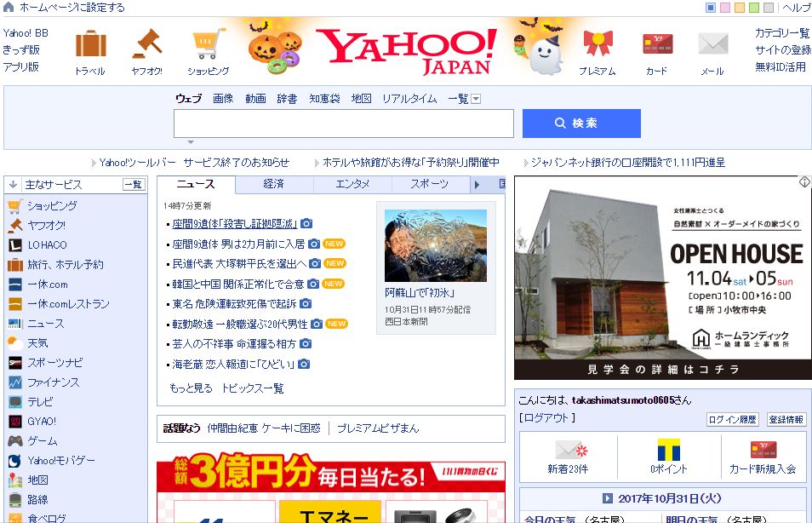
Task: Click the train icon beside 路線
Action: click(x=15, y=500)
